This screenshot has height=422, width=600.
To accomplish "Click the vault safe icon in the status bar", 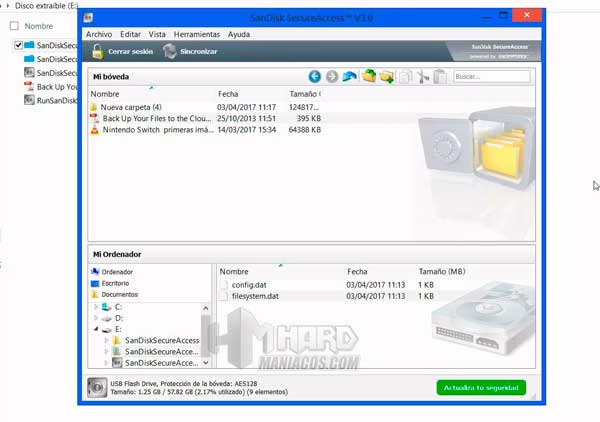I will pyautogui.click(x=97, y=387).
